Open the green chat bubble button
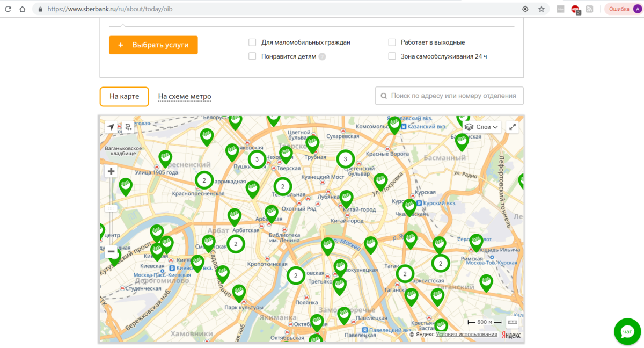644x348 pixels. point(627,332)
